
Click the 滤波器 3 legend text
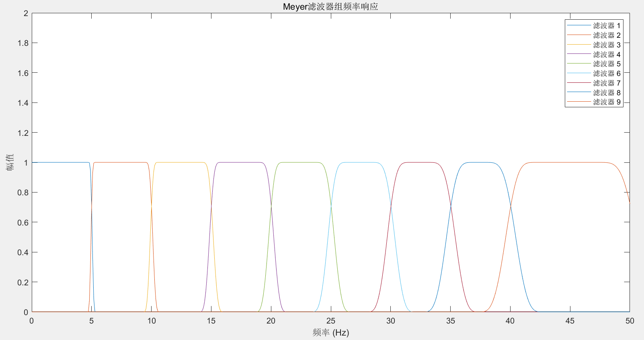click(606, 45)
